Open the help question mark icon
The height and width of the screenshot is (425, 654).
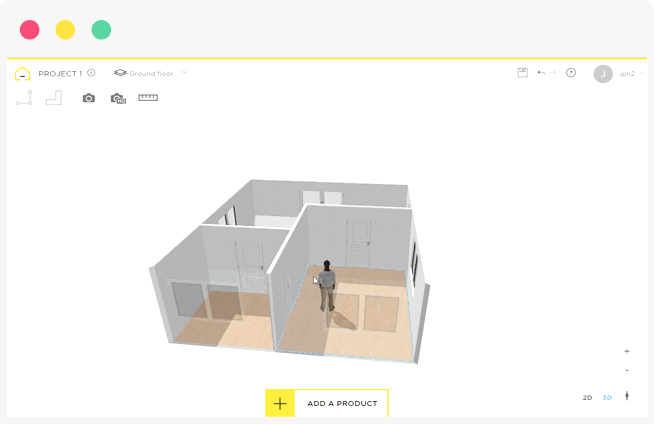[571, 73]
